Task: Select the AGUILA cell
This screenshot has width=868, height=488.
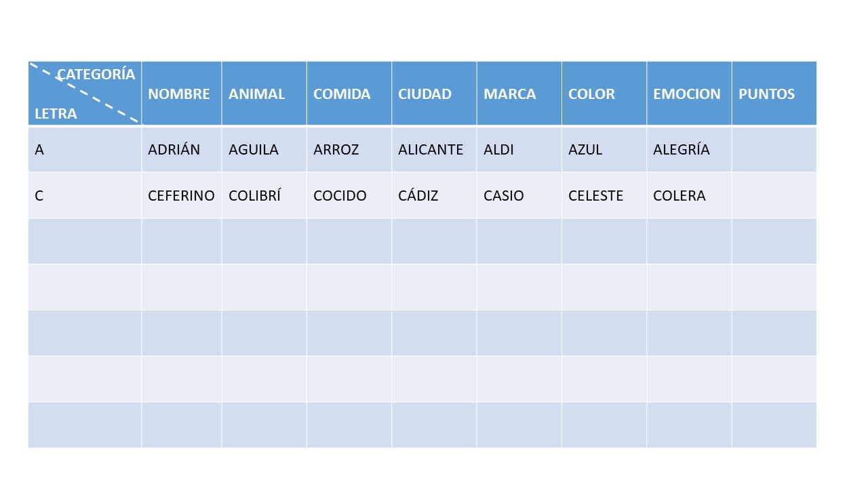Action: point(264,149)
